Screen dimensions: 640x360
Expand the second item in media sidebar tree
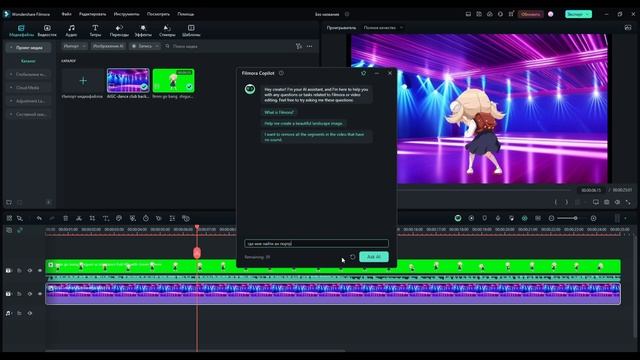(x=11, y=74)
